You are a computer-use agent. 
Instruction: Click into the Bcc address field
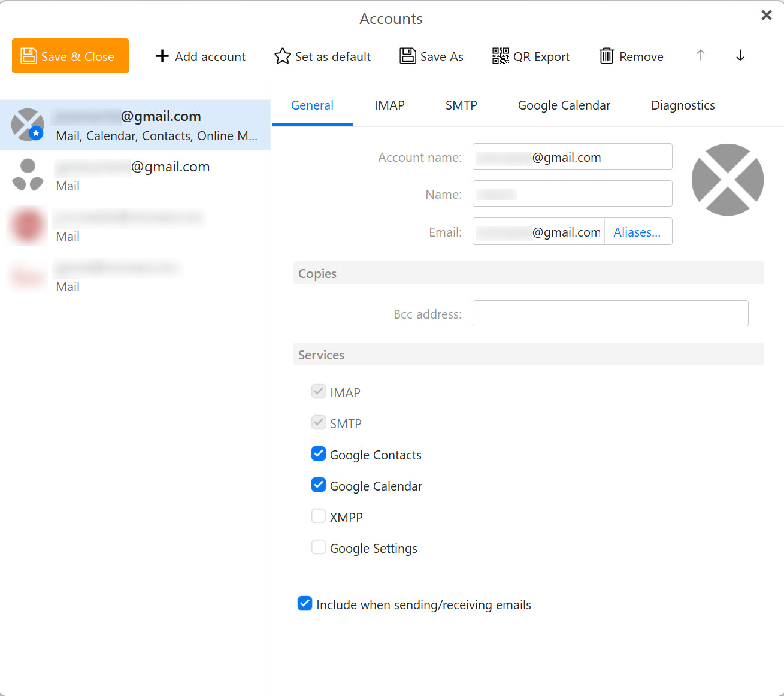coord(610,314)
